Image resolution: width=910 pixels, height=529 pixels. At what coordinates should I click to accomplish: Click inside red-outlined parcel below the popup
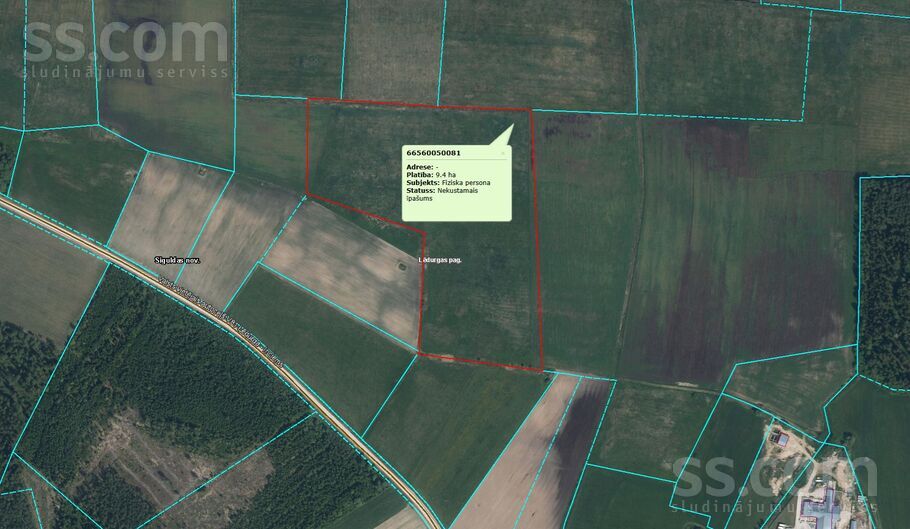pyautogui.click(x=480, y=300)
